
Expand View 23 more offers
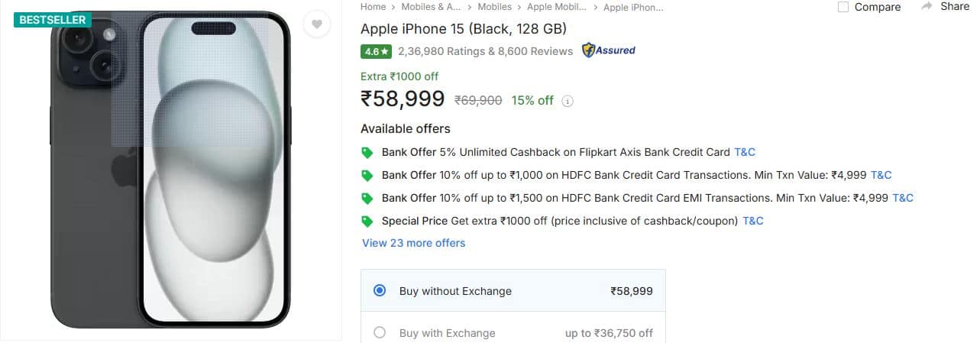pos(413,243)
